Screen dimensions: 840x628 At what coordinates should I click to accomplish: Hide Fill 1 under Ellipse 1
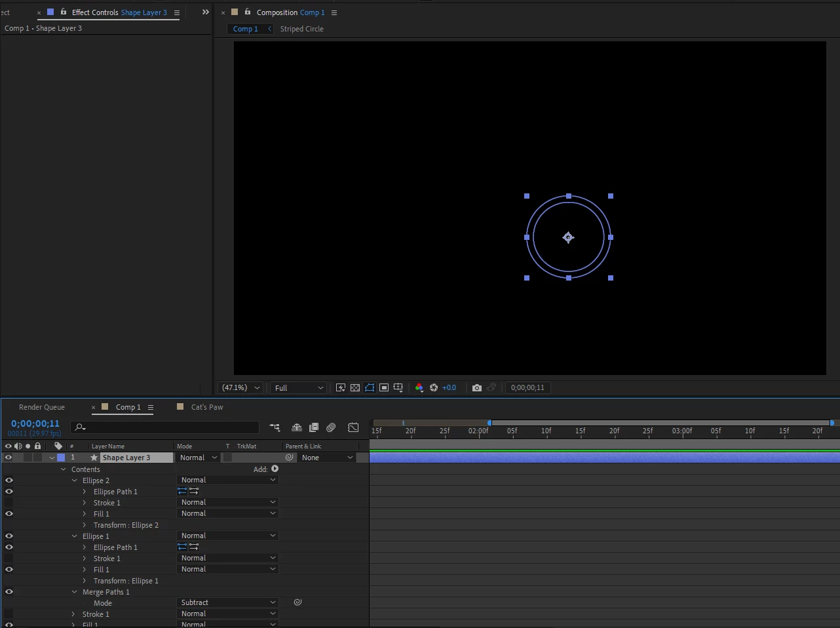9,569
